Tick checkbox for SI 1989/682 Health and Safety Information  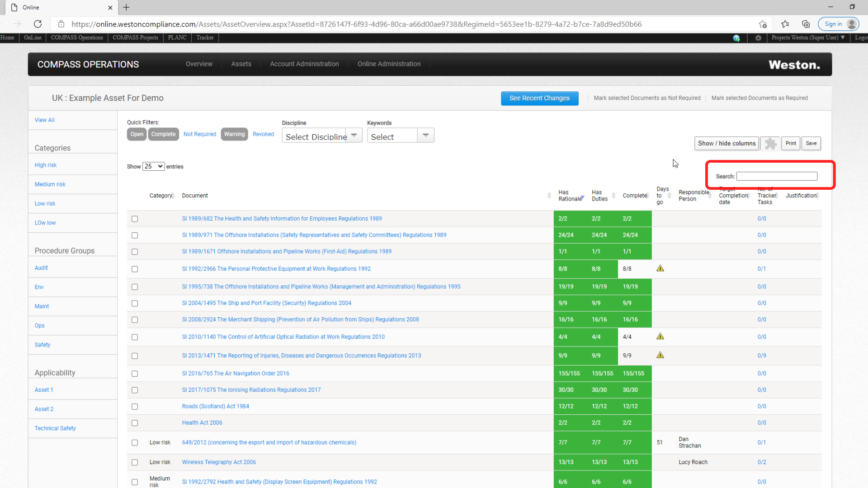[x=135, y=219]
